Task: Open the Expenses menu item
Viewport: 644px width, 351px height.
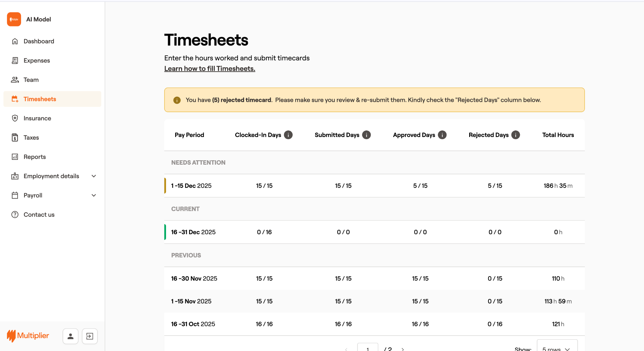Action: point(36,60)
